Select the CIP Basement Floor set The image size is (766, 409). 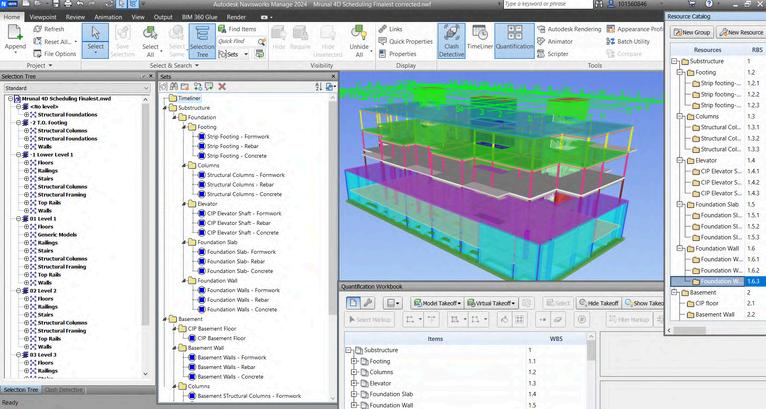[x=221, y=338]
